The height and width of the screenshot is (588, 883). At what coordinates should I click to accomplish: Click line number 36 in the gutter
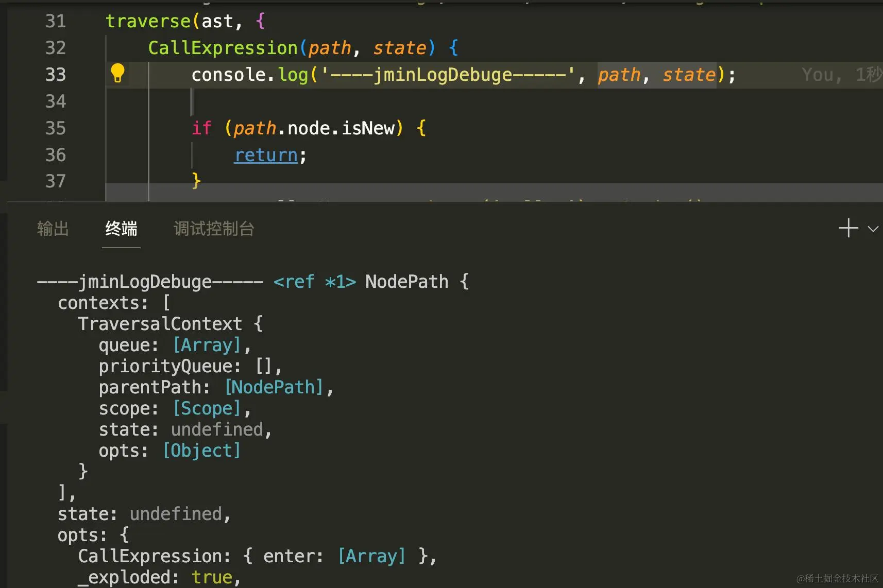tap(56, 155)
